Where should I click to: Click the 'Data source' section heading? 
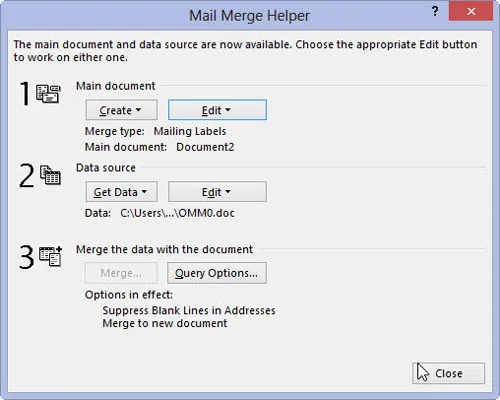[x=106, y=168]
